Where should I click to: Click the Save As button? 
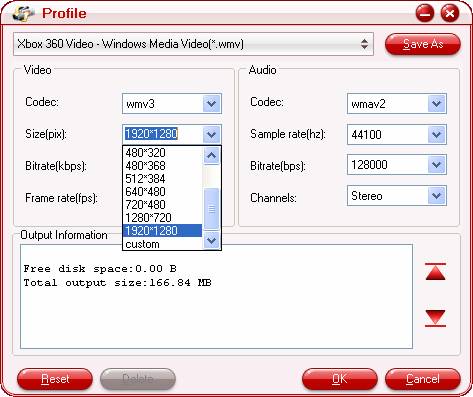click(423, 44)
